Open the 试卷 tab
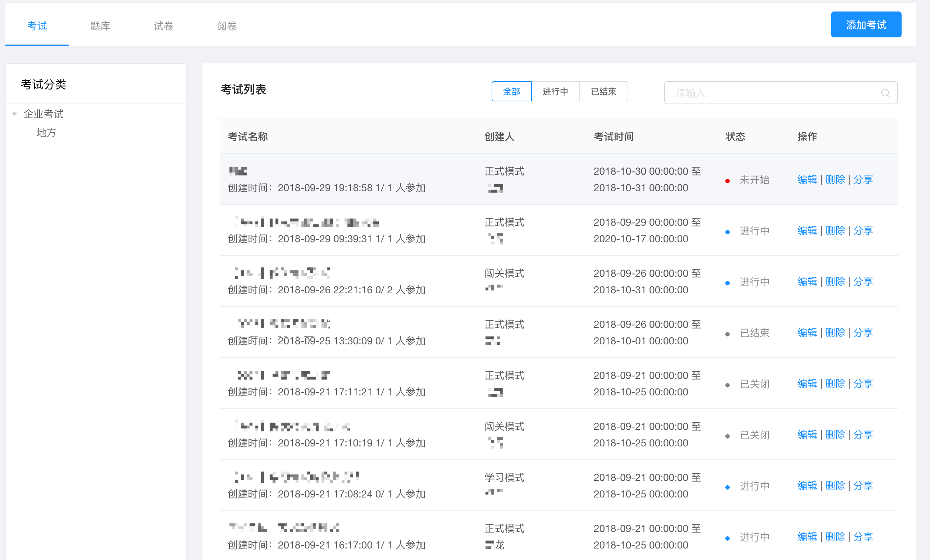Viewport: 930px width, 560px height. (x=163, y=26)
